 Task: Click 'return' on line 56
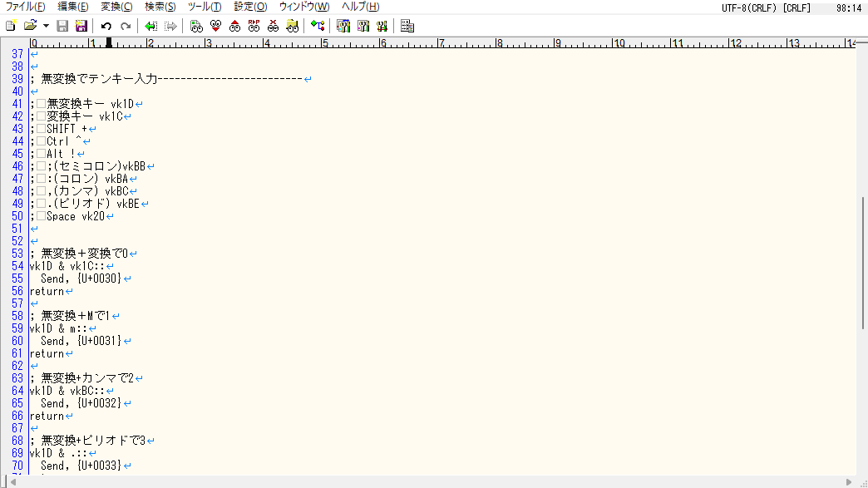pyautogui.click(x=47, y=291)
